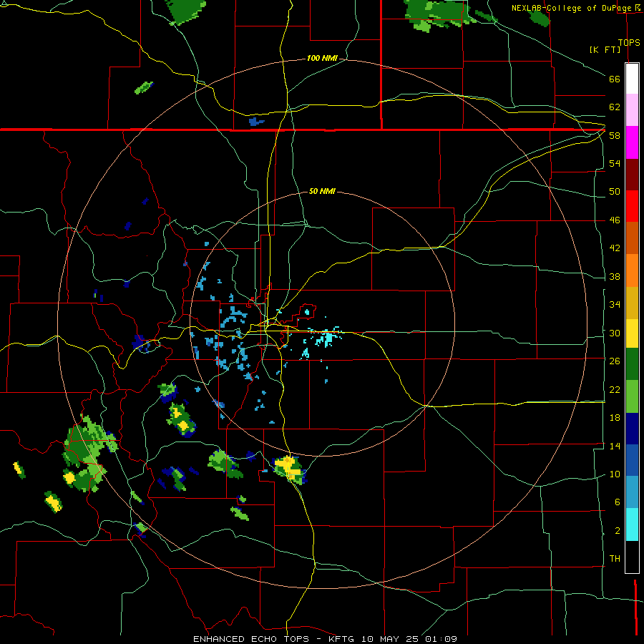The width and height of the screenshot is (644, 644).
Task: Select legend value "46"
Action: (x=615, y=220)
